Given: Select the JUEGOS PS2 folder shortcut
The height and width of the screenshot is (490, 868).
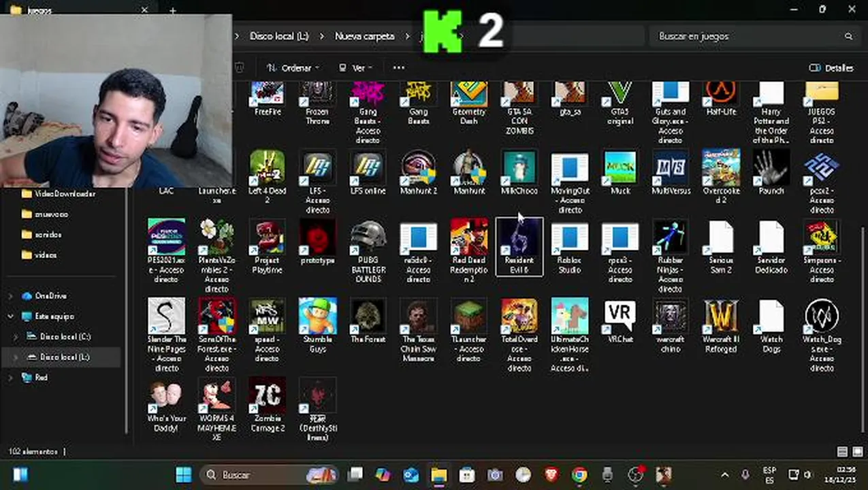Looking at the screenshot, I should coord(821,113).
